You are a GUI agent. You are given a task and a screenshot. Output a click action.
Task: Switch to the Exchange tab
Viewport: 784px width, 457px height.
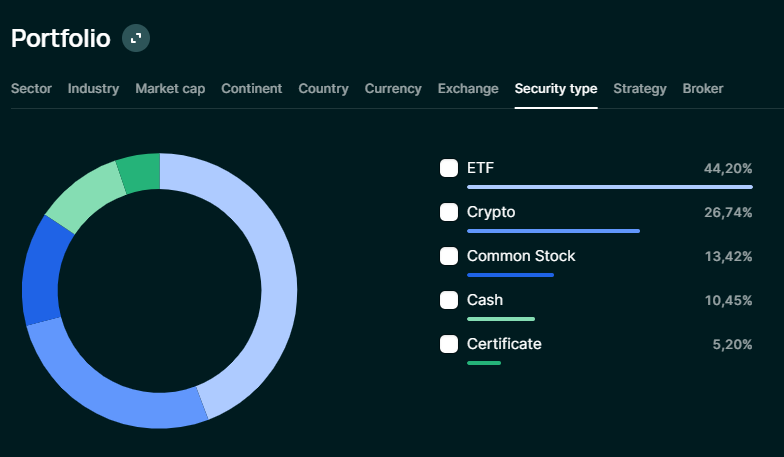468,88
